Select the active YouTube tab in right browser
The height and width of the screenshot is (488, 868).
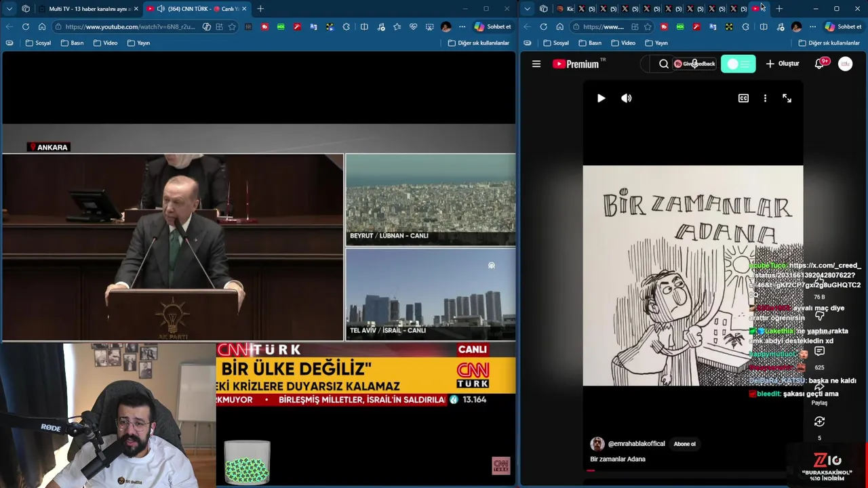[x=757, y=9]
